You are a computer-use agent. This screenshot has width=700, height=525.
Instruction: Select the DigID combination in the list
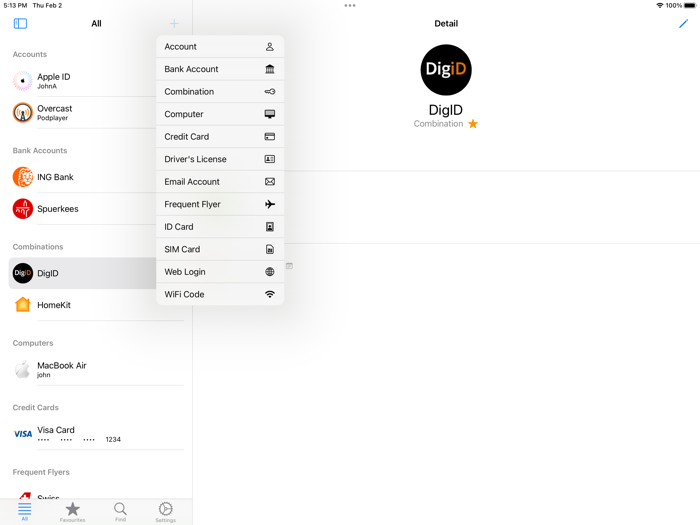click(x=83, y=273)
